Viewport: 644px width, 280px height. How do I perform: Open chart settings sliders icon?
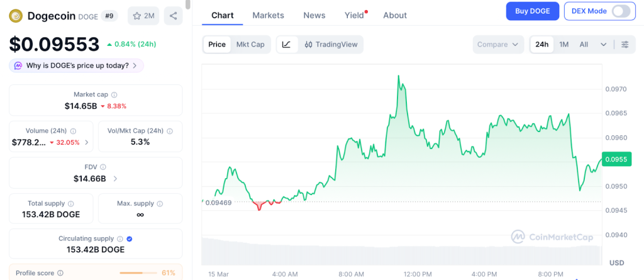pyautogui.click(x=625, y=45)
